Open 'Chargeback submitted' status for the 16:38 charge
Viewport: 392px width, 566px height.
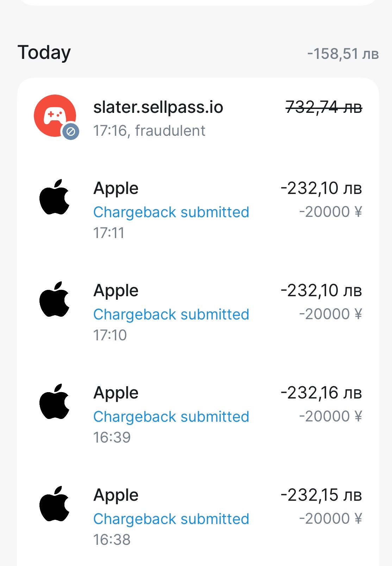tap(171, 519)
